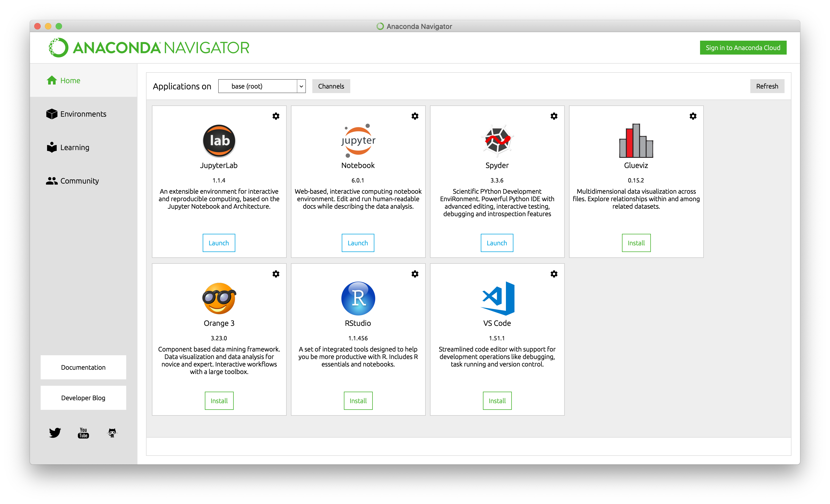Click the Orange 3 gear icon
830x504 pixels.
coord(276,274)
